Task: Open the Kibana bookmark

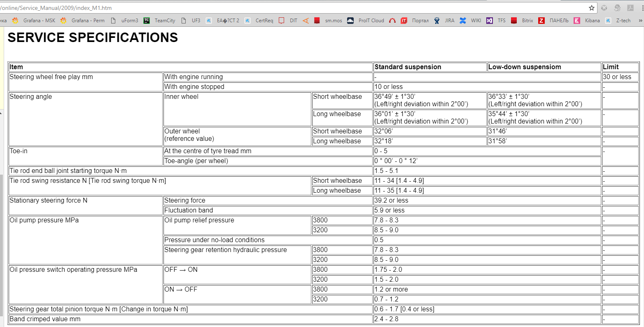Action: pos(587,21)
